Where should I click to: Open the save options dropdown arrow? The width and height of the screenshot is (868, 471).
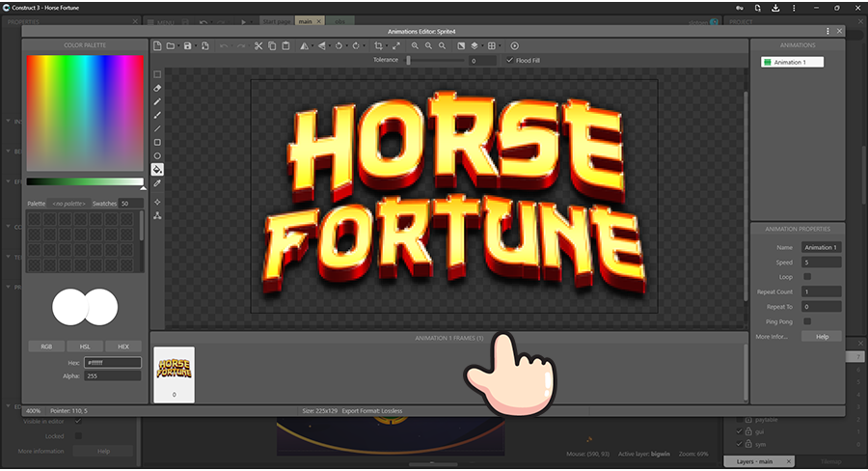click(196, 45)
